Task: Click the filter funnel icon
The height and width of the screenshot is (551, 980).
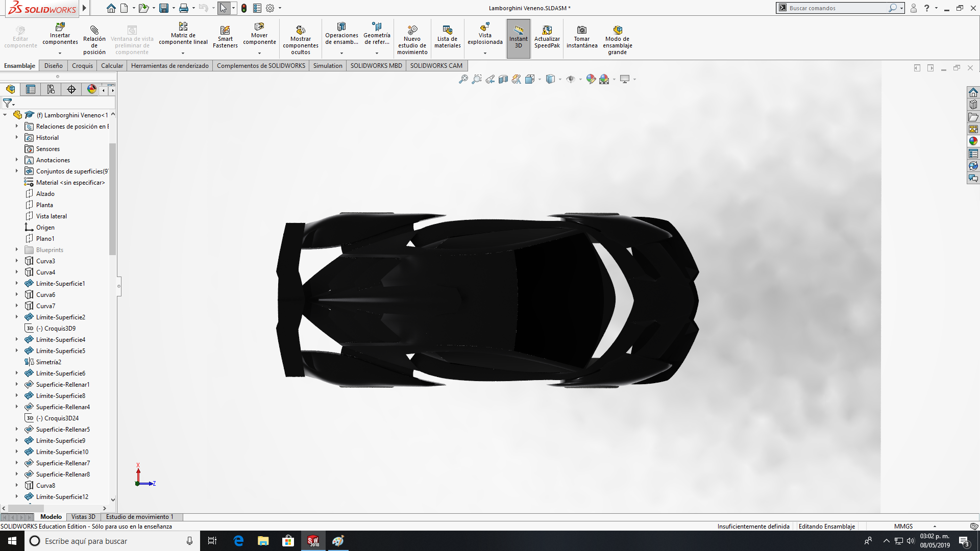Action: pos(7,104)
